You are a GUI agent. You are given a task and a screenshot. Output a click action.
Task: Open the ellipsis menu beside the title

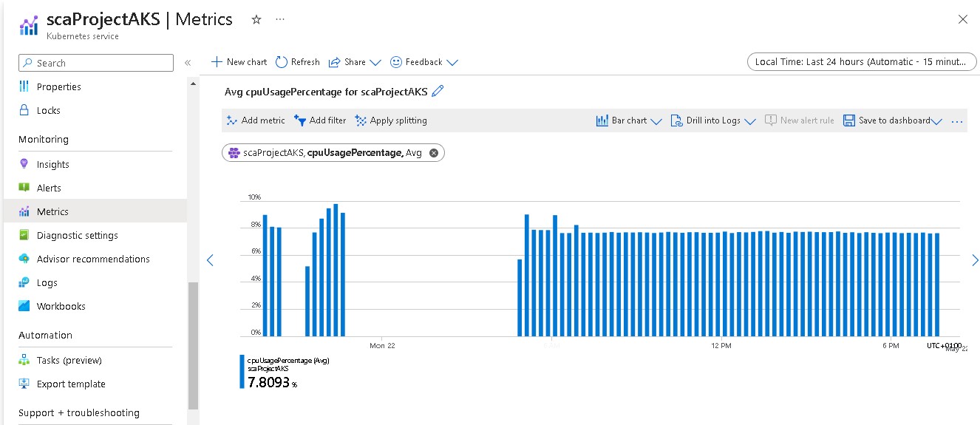click(x=279, y=20)
